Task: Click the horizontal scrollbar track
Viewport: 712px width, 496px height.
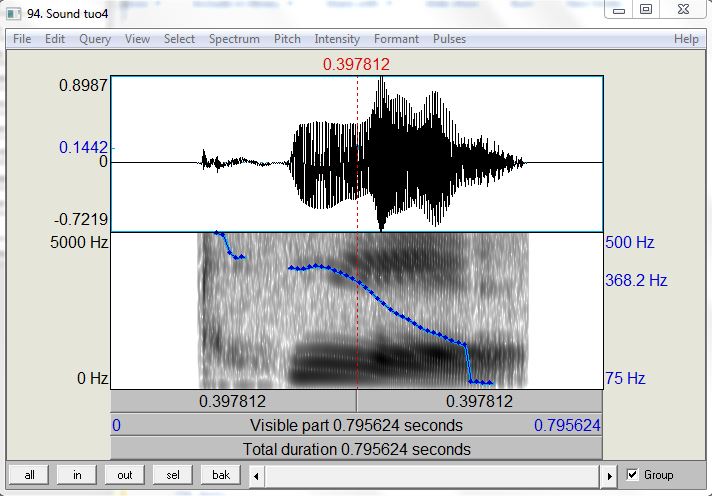Action: coord(433,476)
